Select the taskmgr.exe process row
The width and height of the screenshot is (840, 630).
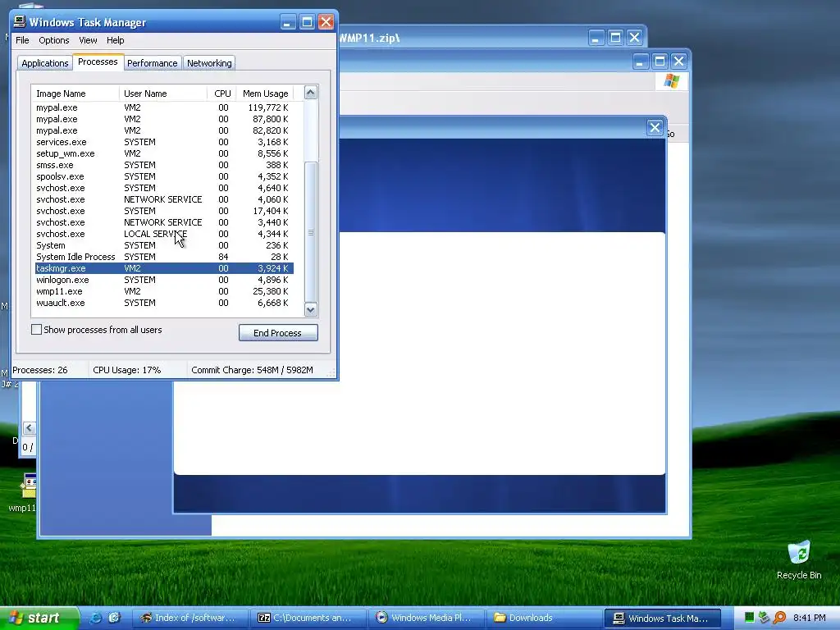(x=164, y=268)
